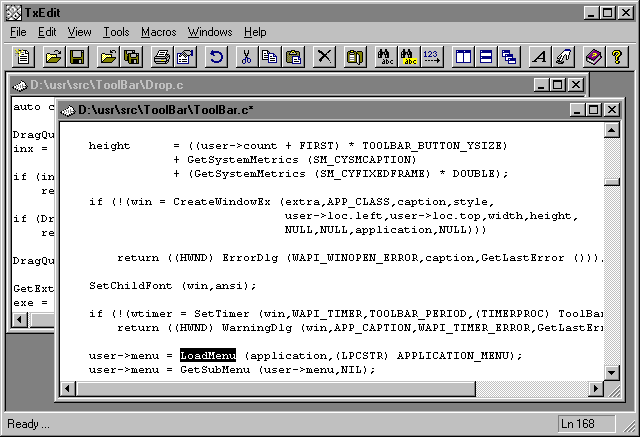Click the WarningDlg text in code
The image size is (640, 437).
click(x=257, y=328)
